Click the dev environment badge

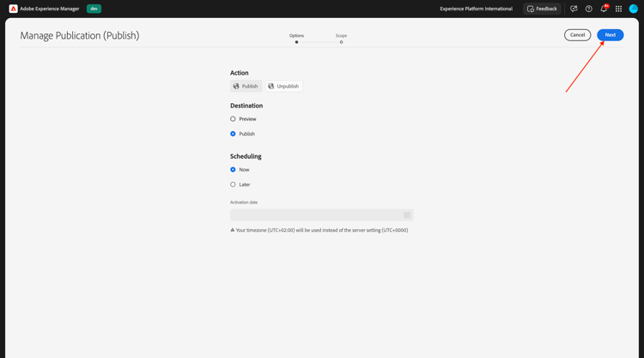click(94, 9)
